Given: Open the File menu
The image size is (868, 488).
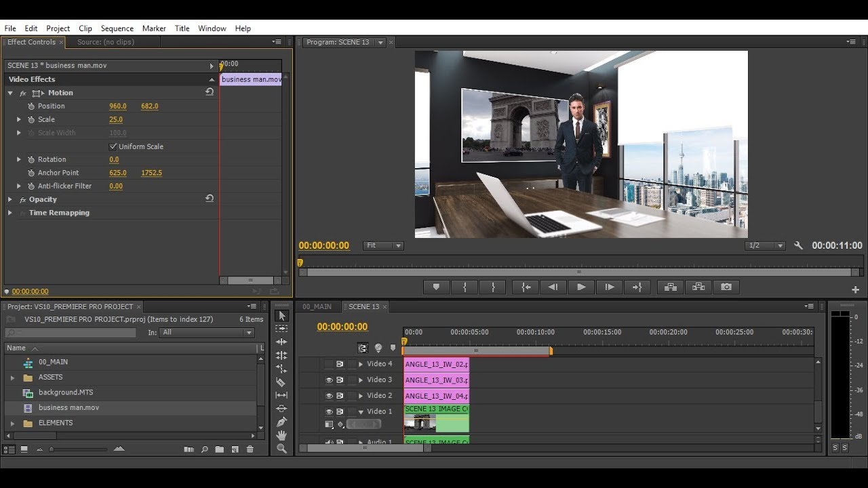Looking at the screenshot, I should [10, 28].
